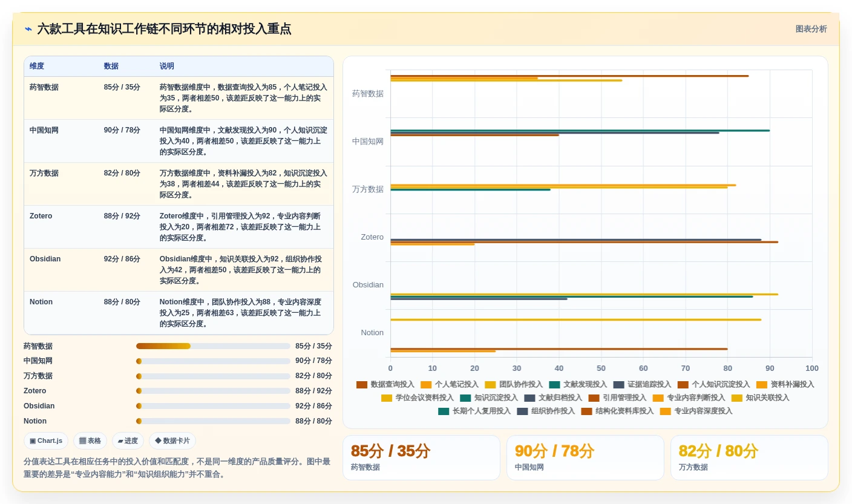Screen dimensions: 852x504
Task: Click the 药智数据 progress bar
Action: (x=213, y=346)
